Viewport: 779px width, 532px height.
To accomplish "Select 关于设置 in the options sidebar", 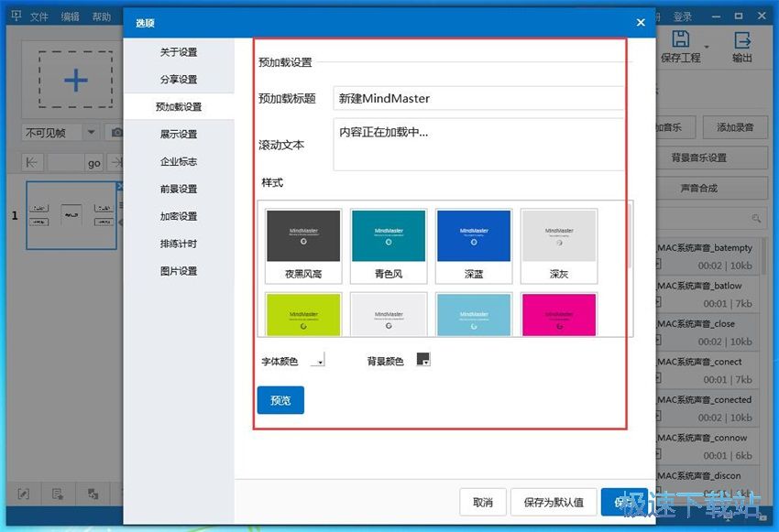I will (179, 52).
